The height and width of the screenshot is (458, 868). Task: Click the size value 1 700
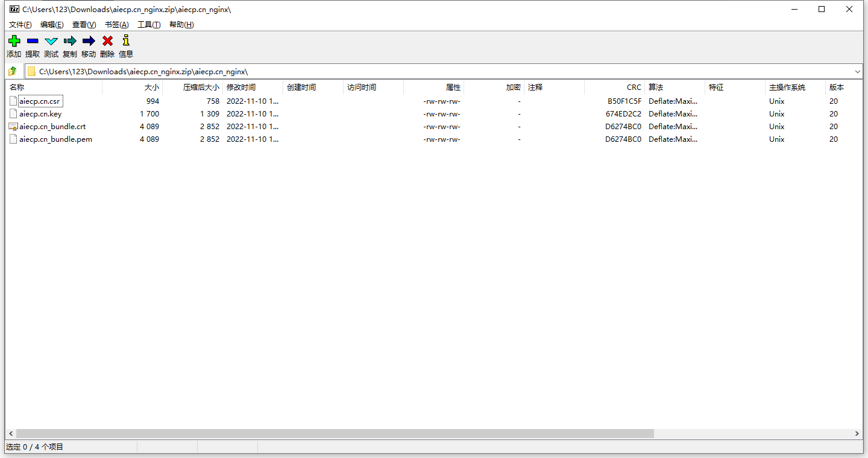click(x=149, y=114)
